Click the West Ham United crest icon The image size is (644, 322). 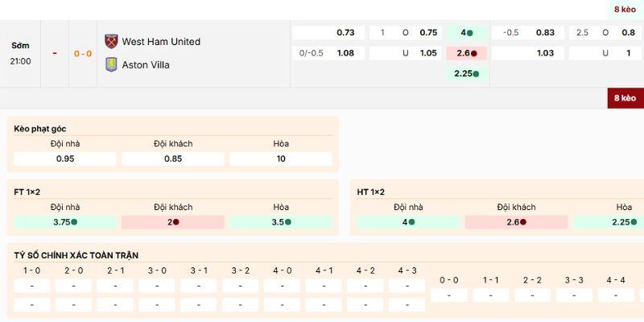tap(111, 41)
